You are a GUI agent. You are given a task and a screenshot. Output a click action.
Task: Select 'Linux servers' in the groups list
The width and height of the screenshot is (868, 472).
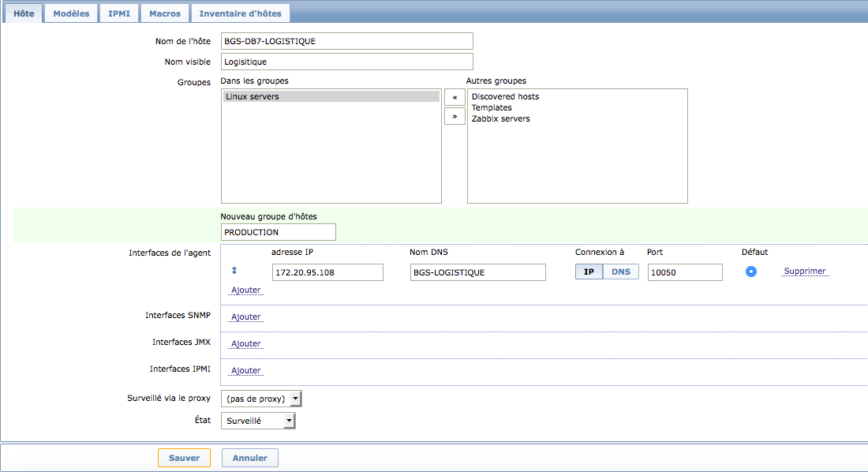[x=331, y=96]
